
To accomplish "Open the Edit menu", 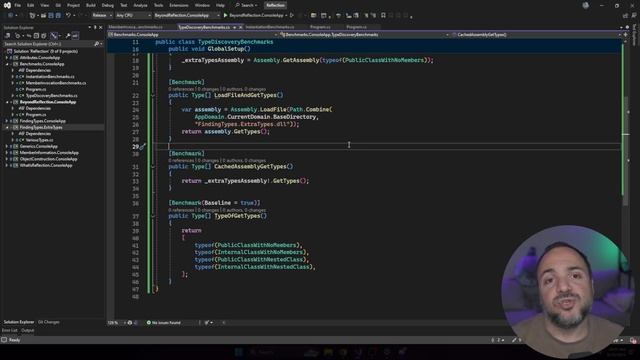I will pos(31,5).
